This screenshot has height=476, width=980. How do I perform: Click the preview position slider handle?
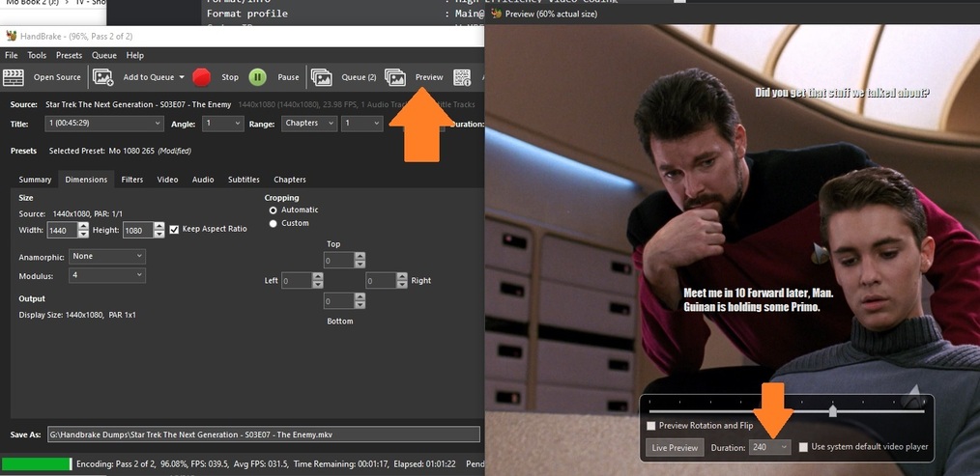tap(832, 410)
